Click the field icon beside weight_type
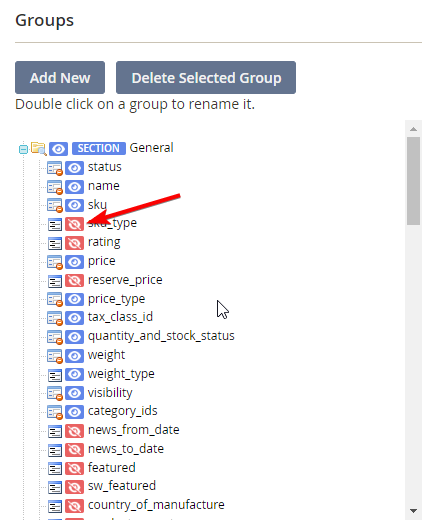 (55, 375)
